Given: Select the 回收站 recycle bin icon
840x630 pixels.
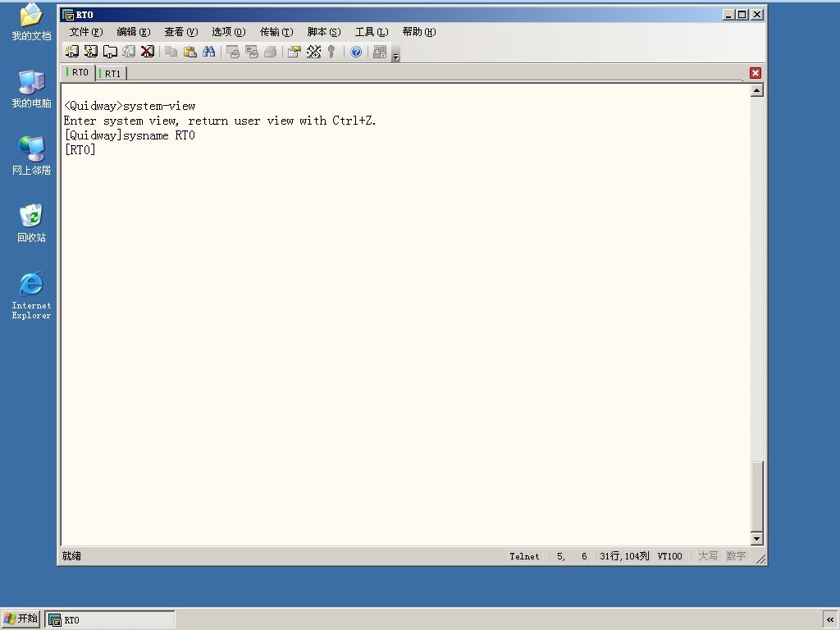Looking at the screenshot, I should (31, 223).
